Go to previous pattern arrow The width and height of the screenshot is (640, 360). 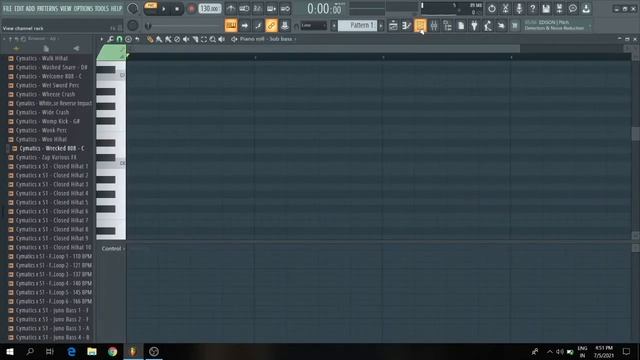coord(334,25)
